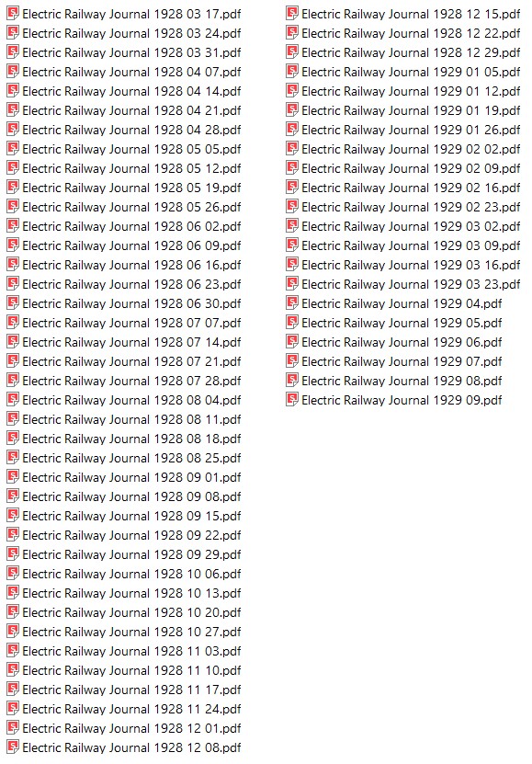Image resolution: width=532 pixels, height=764 pixels.
Task: Click PDF icon of 1928 03 17 file
Action: pyautogui.click(x=13, y=13)
